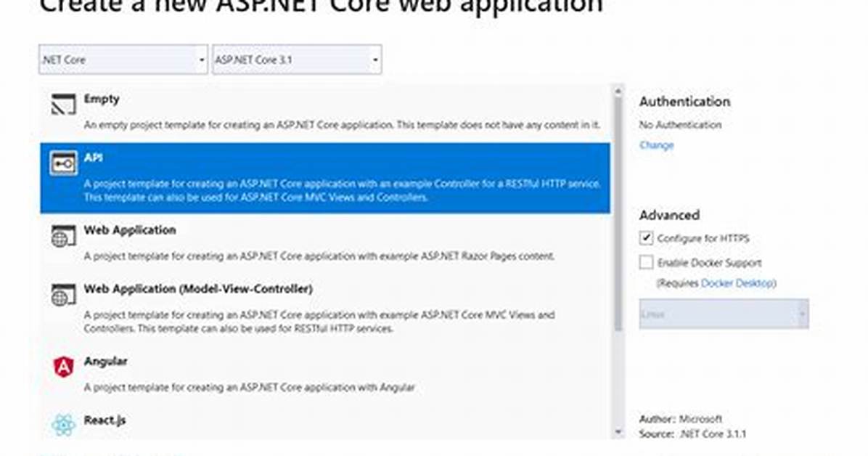Open the Docker Desktop link

tap(737, 283)
